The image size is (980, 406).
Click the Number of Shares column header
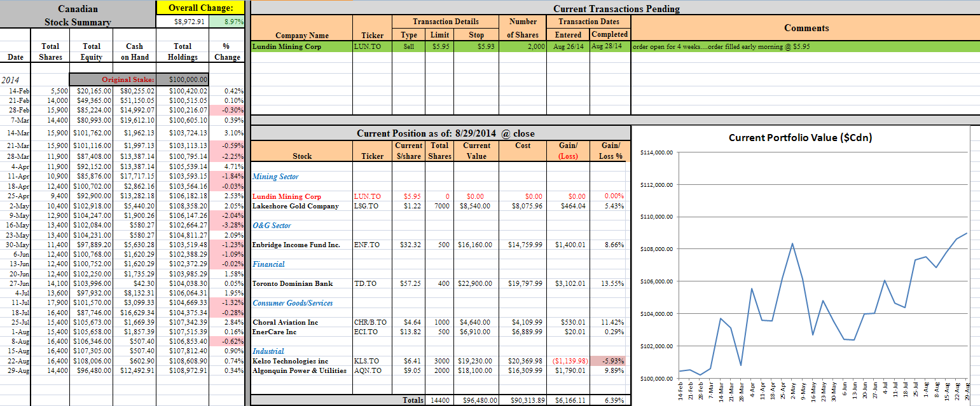click(x=523, y=28)
